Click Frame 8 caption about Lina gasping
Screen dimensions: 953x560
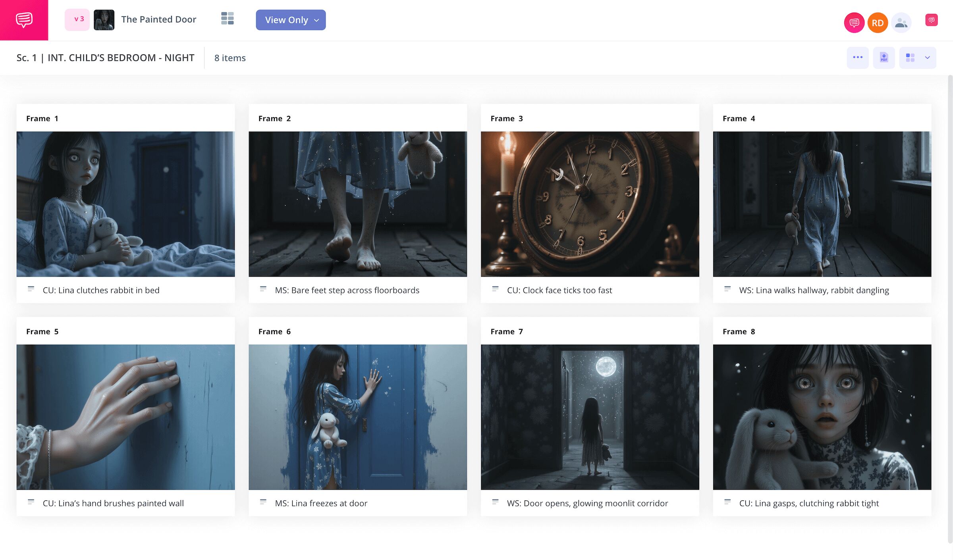click(808, 503)
